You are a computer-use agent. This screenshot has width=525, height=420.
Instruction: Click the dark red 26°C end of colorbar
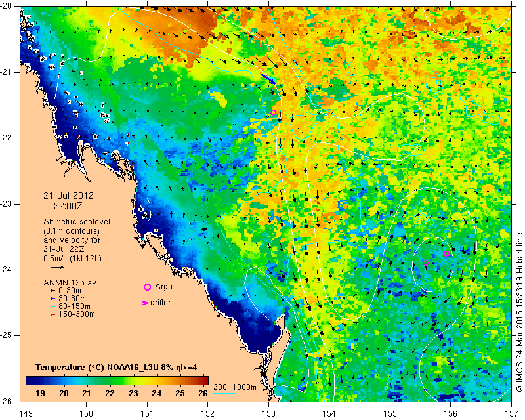coord(205,381)
